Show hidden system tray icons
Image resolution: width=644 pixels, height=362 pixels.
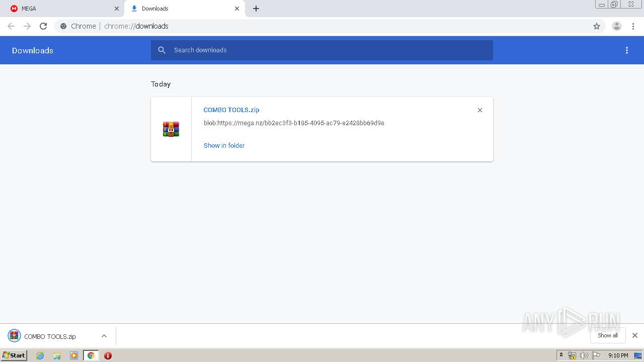tap(561, 355)
